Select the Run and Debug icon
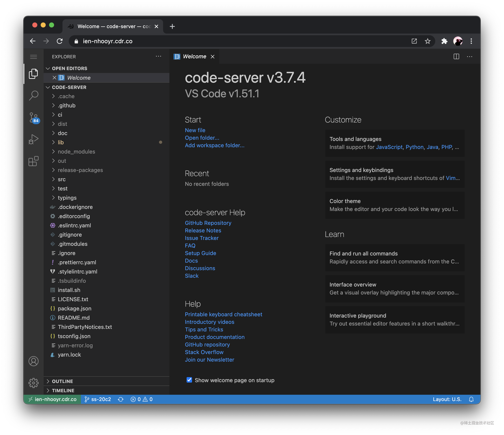This screenshot has height=435, width=504. tap(33, 139)
